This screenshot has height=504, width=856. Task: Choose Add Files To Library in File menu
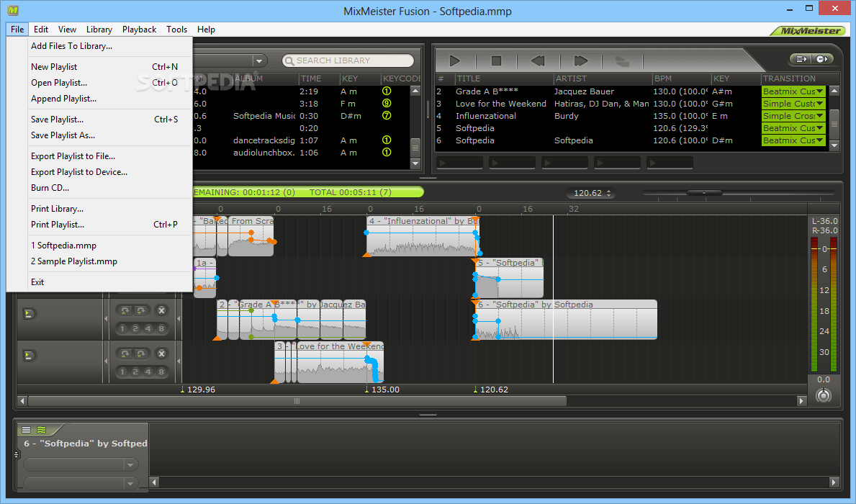click(x=71, y=46)
